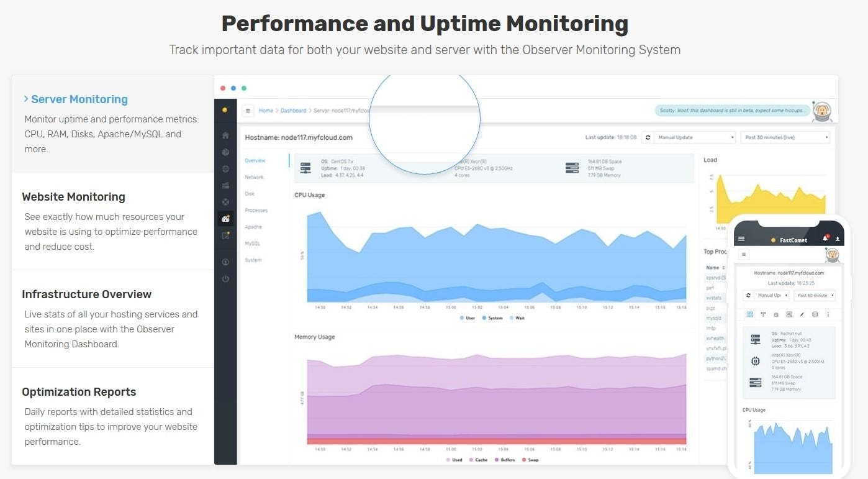Click the phone processes image tab icon
This screenshot has height=479, width=868.
(789, 314)
